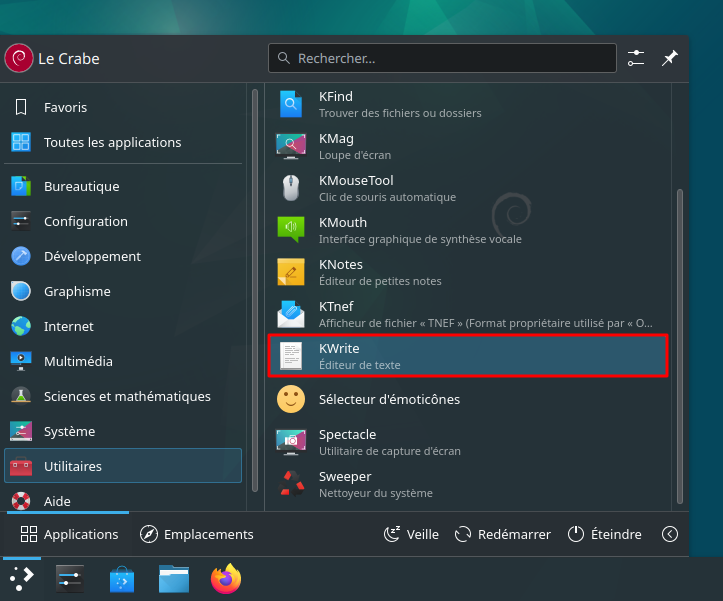Viewport: 723px width, 601px height.
Task: Click the Favoris bookmark icon
Action: [x=21, y=107]
